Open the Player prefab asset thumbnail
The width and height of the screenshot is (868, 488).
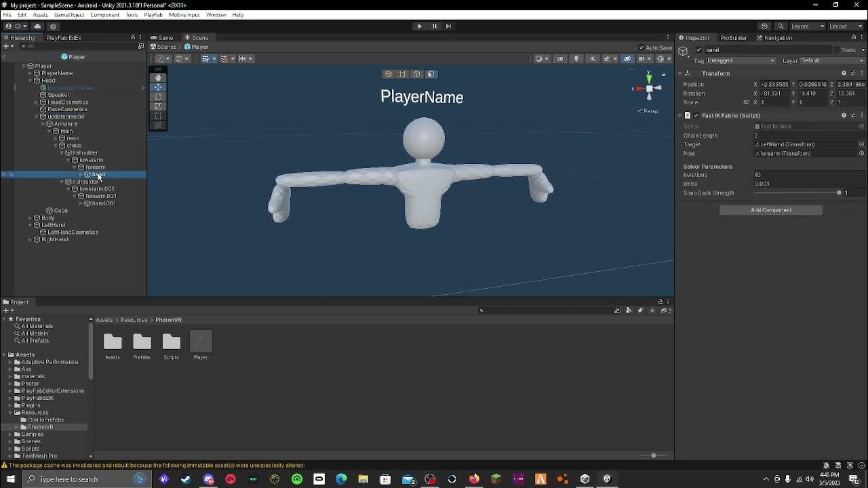tap(201, 342)
